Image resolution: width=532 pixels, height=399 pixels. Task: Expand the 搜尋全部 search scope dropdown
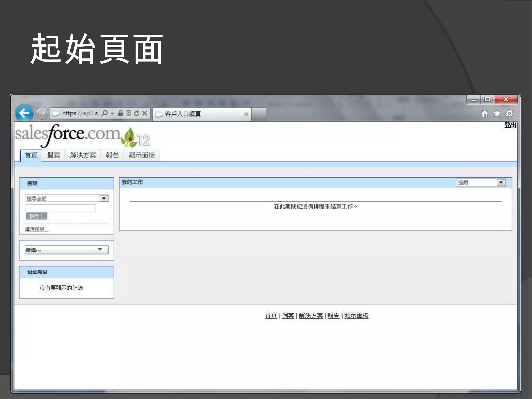point(104,198)
